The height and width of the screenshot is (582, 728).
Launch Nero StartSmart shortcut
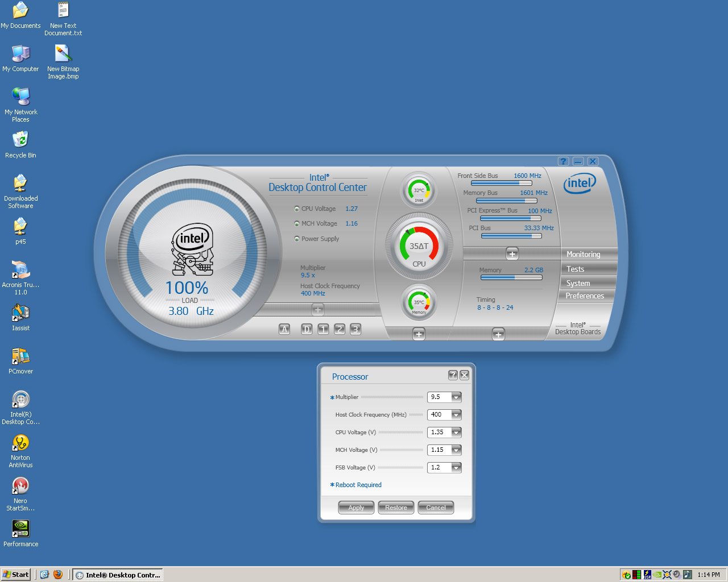pyautogui.click(x=20, y=494)
